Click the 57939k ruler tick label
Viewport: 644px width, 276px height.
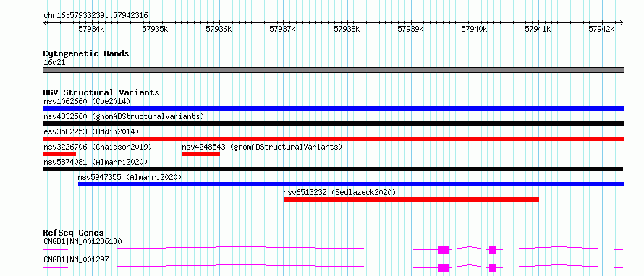pos(410,29)
